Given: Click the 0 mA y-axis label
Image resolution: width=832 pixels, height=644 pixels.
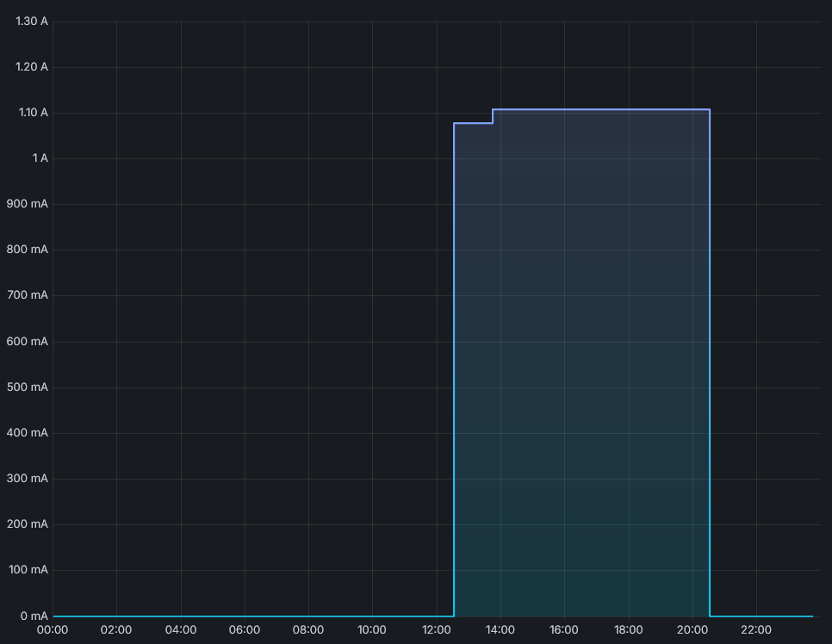Looking at the screenshot, I should [34, 616].
